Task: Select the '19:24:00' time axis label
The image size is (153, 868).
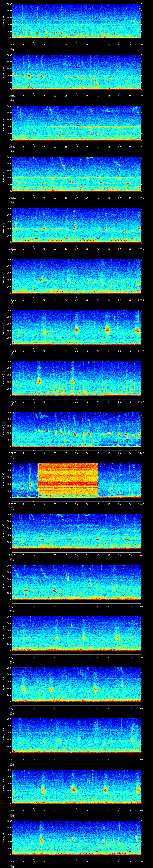Action: 12,555
